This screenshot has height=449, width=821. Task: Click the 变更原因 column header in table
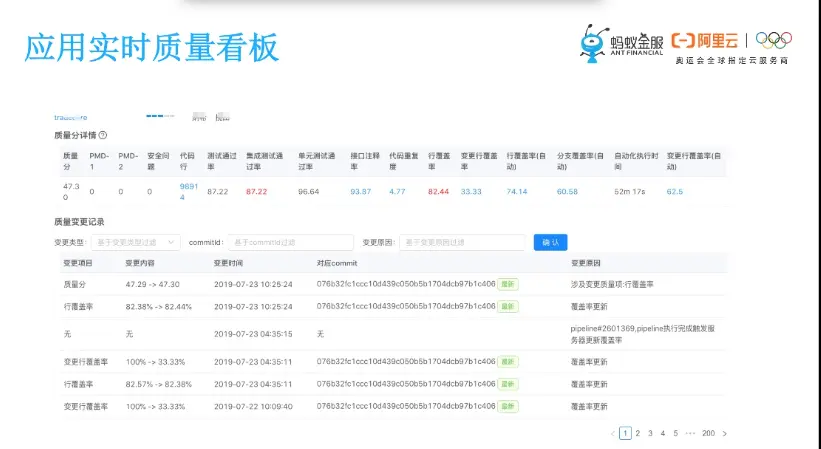tap(585, 263)
